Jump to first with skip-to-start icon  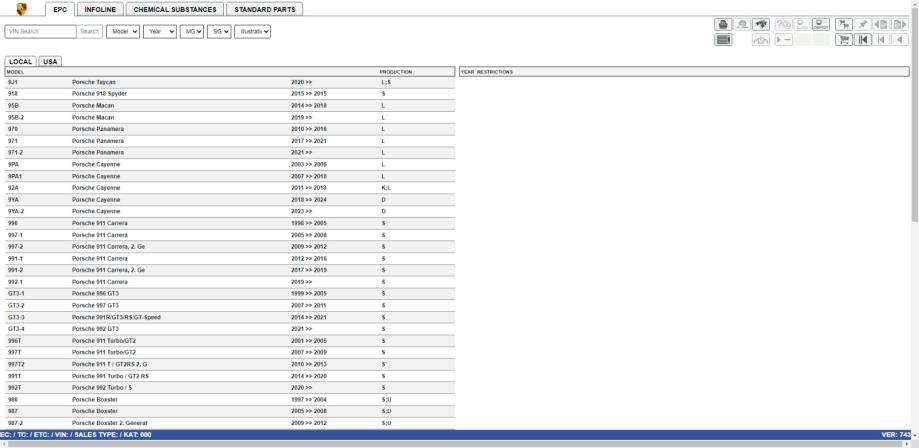click(x=863, y=40)
